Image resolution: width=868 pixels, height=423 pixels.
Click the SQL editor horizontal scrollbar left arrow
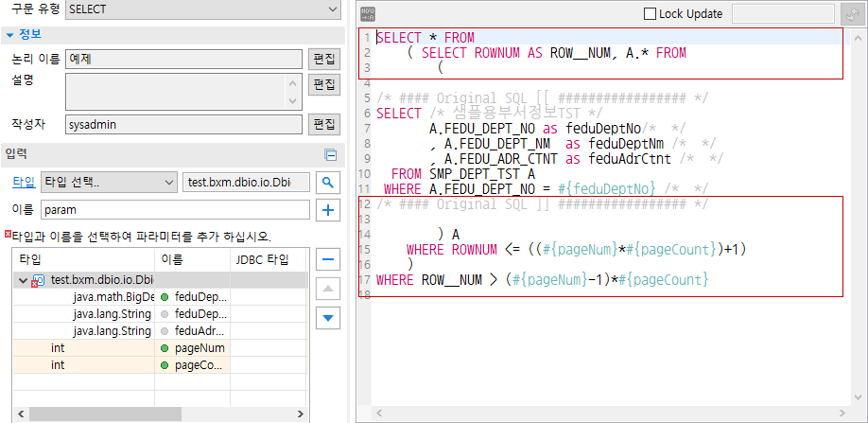point(379,413)
